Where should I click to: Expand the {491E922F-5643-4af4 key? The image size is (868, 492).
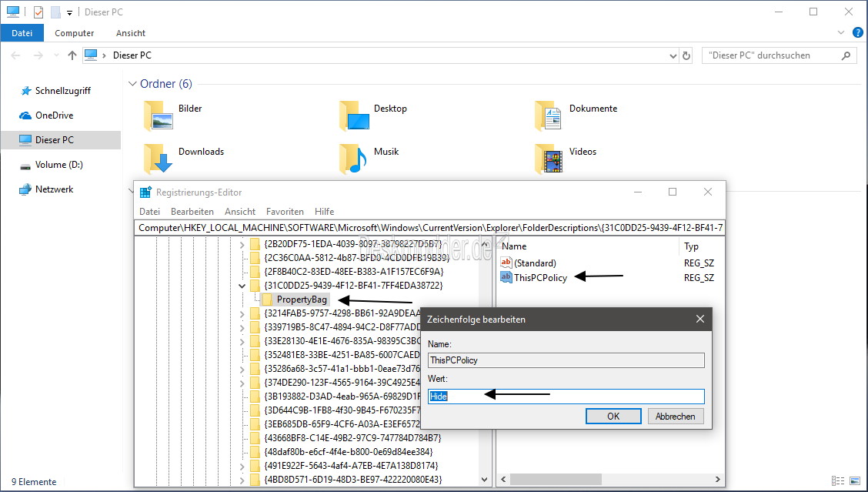pos(242,466)
